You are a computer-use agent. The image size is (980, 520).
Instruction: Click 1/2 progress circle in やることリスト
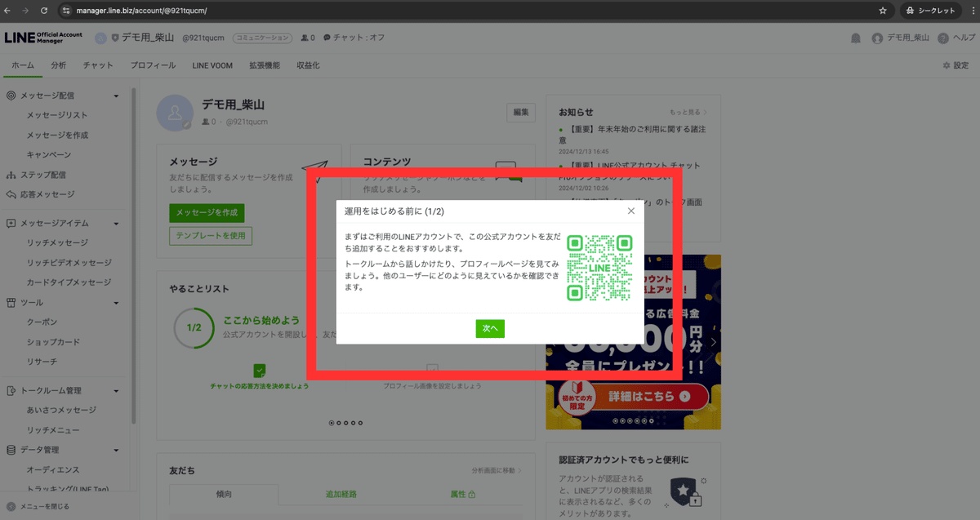click(194, 328)
